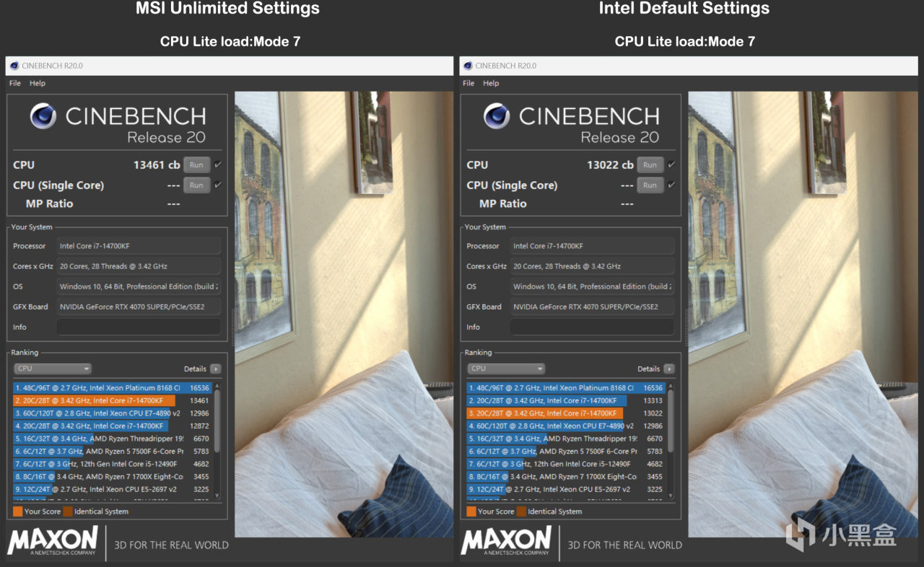Select Core i5-12490F row in MSI Unlimited window

112,464
